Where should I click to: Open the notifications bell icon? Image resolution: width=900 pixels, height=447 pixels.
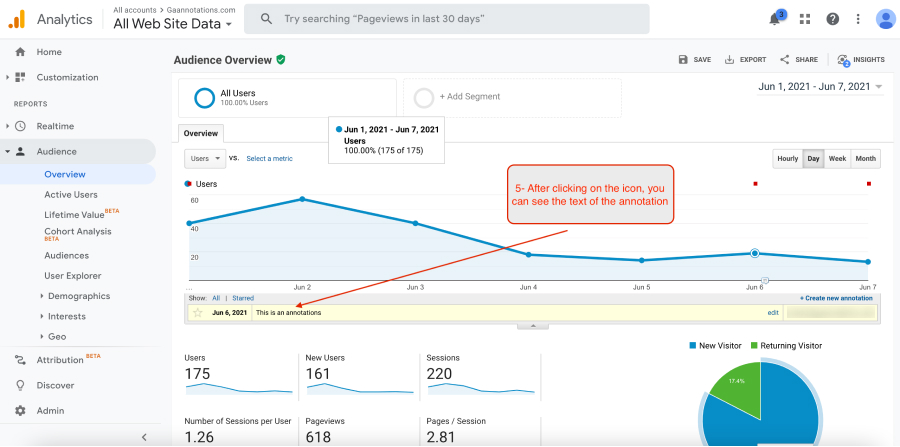[x=775, y=19]
